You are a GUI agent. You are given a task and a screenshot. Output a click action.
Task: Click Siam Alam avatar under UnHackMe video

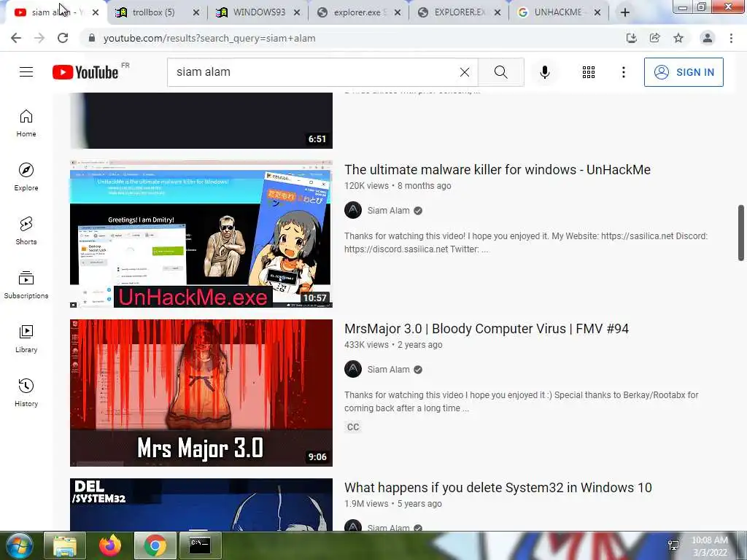coord(353,210)
